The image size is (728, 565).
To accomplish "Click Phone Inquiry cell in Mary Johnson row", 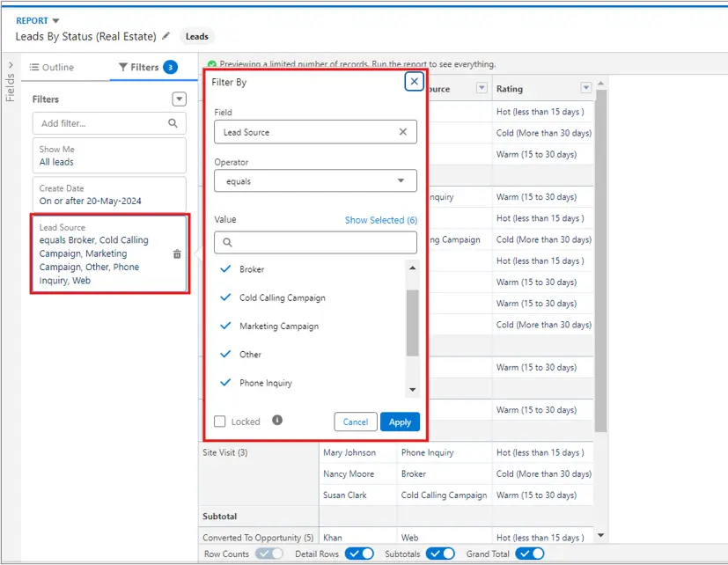I will click(445, 452).
